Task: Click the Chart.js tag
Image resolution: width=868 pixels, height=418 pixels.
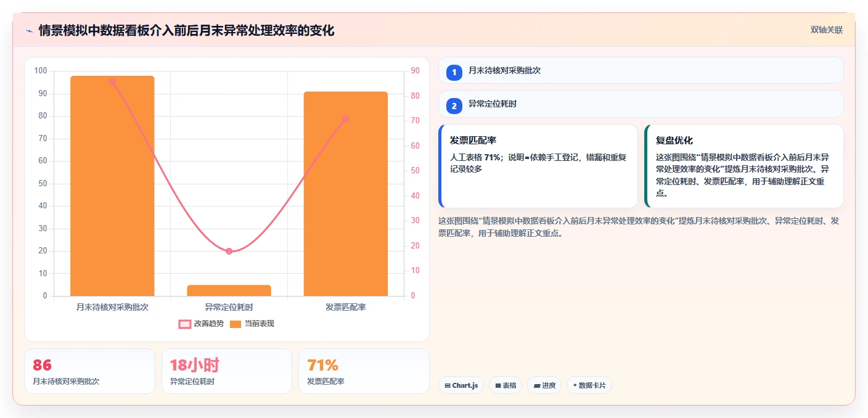Action: [x=461, y=385]
